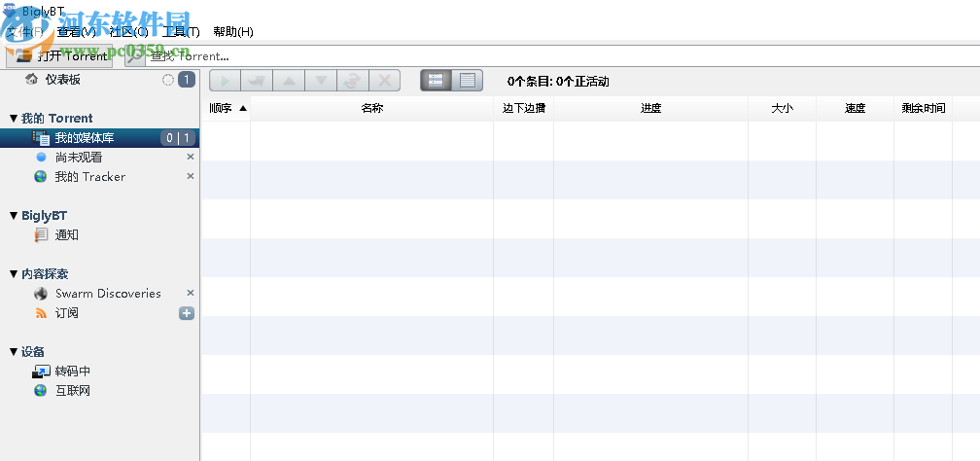Select 仪表板 in the sidebar
This screenshot has width=980, height=461.
[x=62, y=80]
